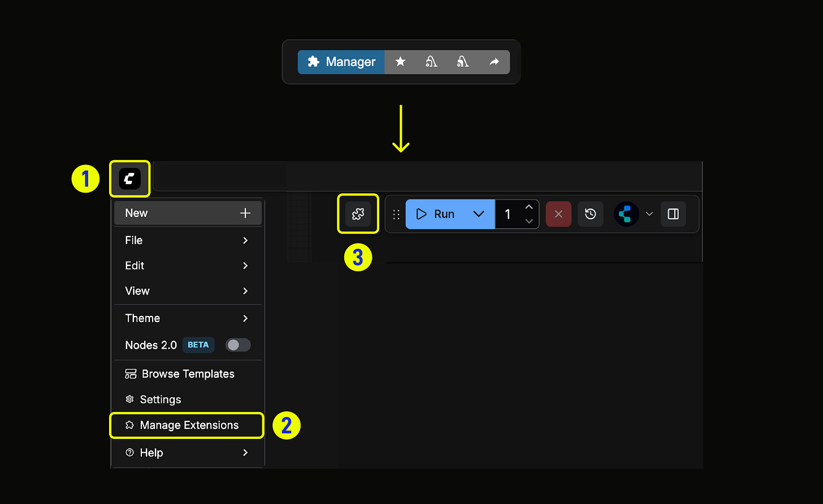Click the Nodes 2.0 label

151,345
